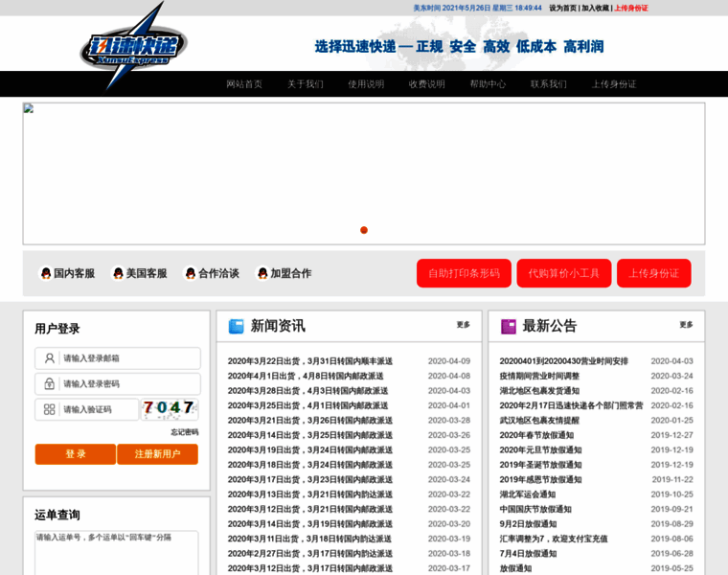Click the purple 最新公告 section icon

[x=509, y=326]
